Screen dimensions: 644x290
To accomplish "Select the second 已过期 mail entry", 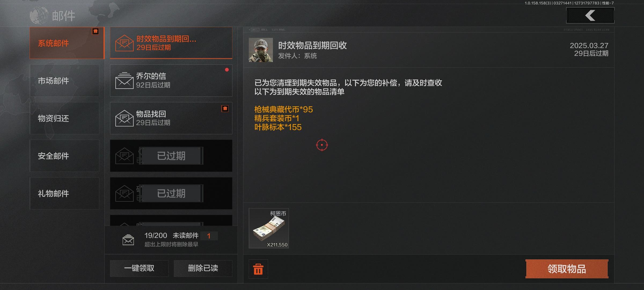I will (x=171, y=193).
